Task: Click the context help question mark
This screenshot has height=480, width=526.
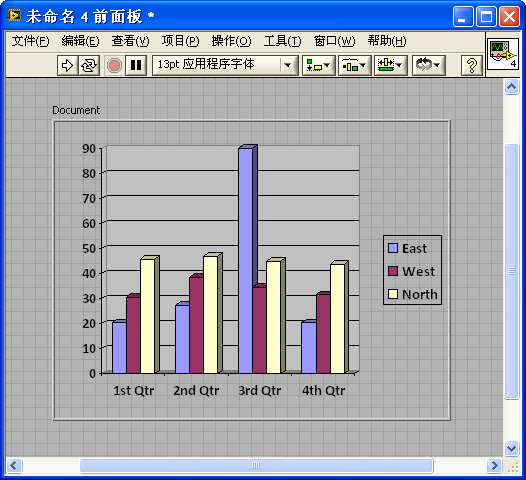Action: click(x=472, y=65)
